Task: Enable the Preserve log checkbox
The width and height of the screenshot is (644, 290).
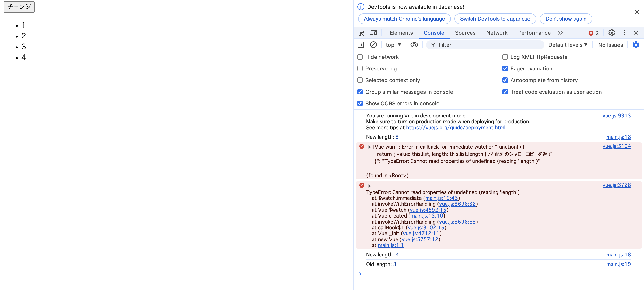Action: [360, 68]
